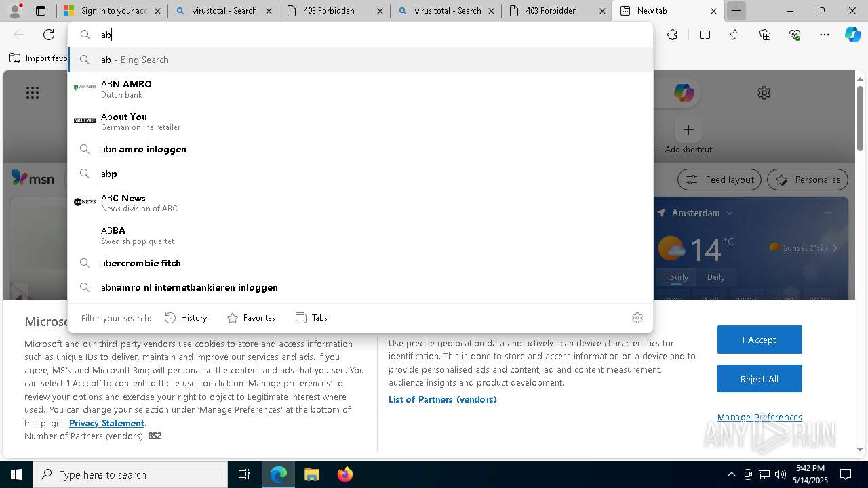Choose the About You suggestion
The height and width of the screenshot is (488, 868).
click(x=360, y=121)
